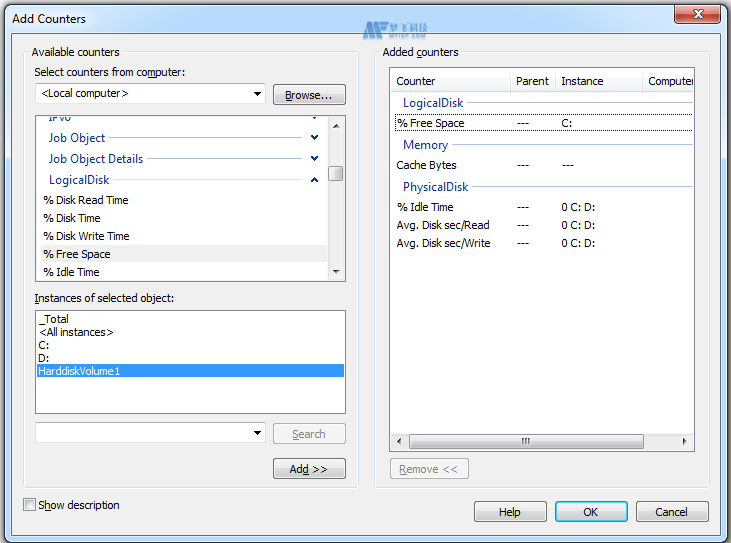Expand the Job Object counter group
Image resolution: width=731 pixels, height=543 pixels.
point(314,138)
